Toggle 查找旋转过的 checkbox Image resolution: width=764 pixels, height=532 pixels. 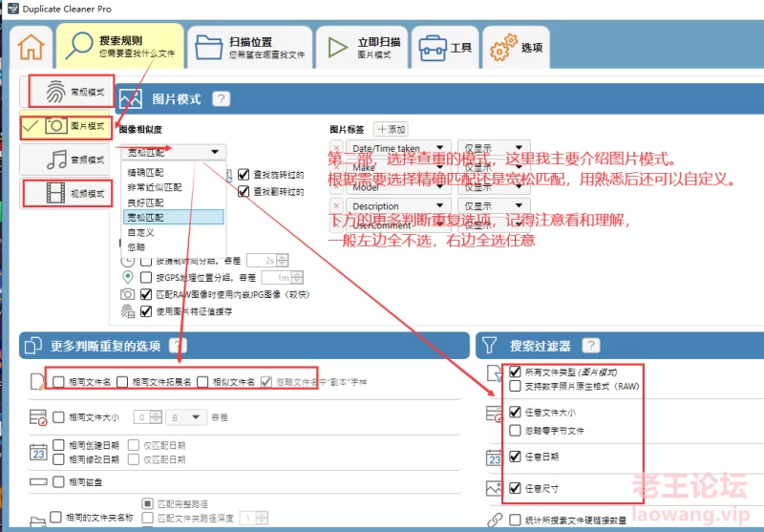tap(244, 175)
